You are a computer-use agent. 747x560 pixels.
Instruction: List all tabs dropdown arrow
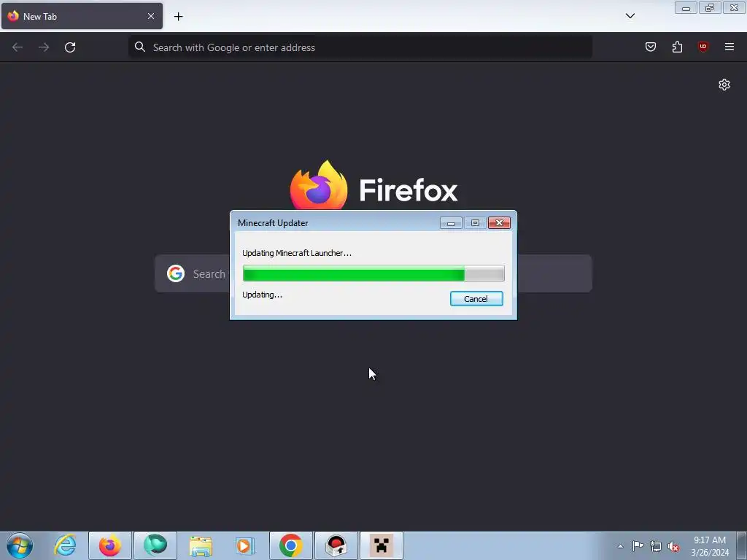pyautogui.click(x=630, y=16)
